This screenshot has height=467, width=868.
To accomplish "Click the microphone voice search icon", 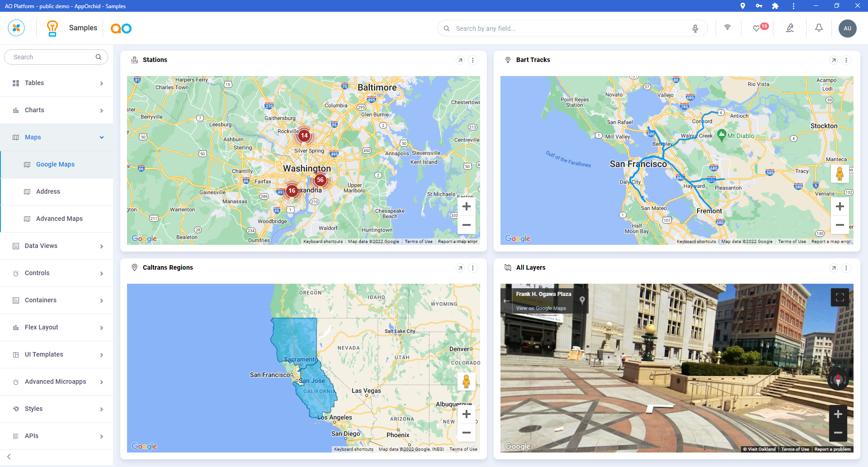I will coord(695,29).
